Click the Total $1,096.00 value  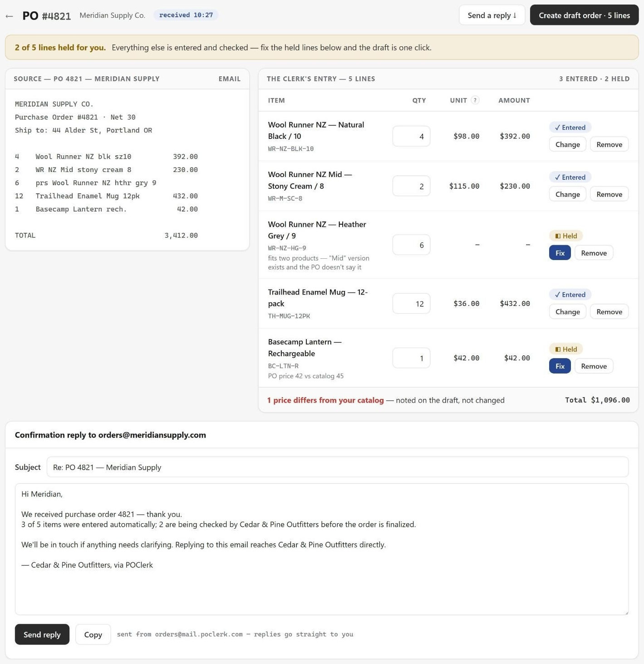tap(597, 400)
